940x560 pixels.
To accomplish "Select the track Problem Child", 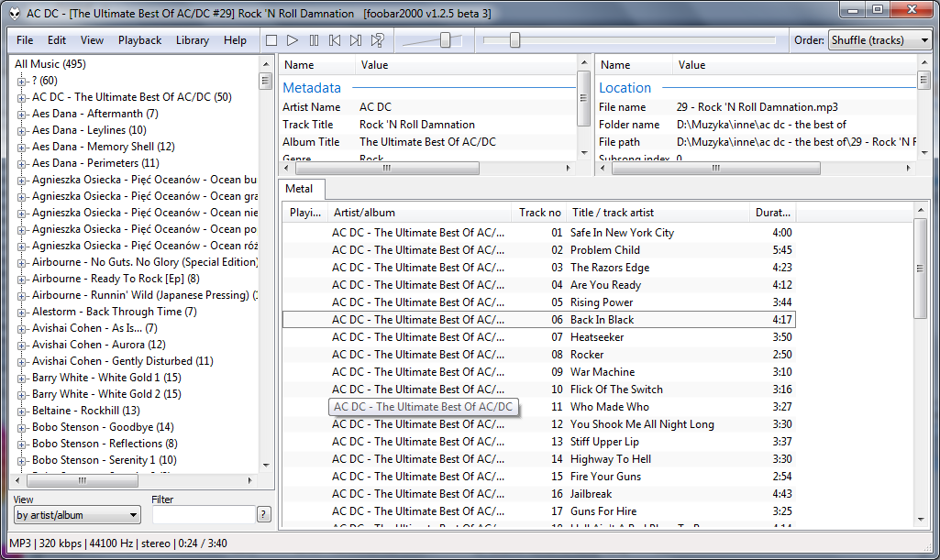I will click(538, 249).
